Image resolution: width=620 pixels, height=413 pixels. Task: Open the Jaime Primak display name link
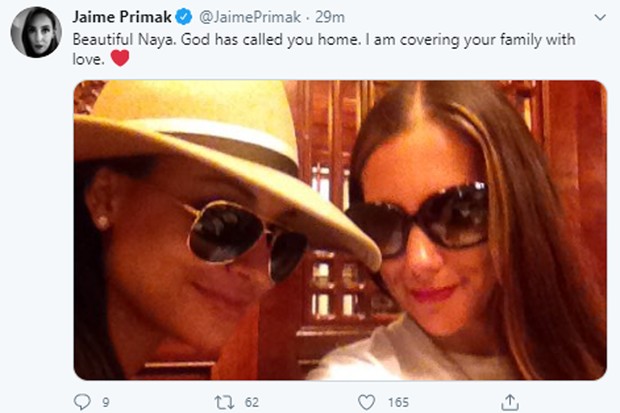click(122, 17)
